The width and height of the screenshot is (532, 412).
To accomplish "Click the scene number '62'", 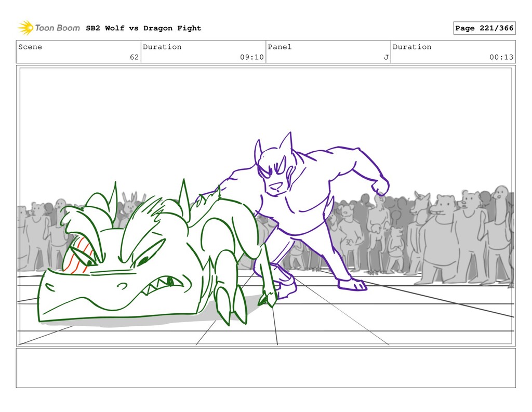I will 135,57.
